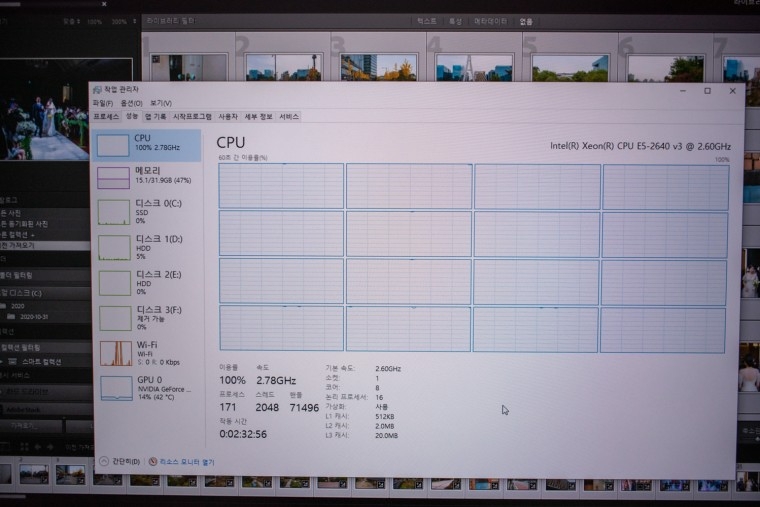The image size is (760, 507).
Task: Set Lightroom navigator zoom to 100%
Action: pos(95,22)
